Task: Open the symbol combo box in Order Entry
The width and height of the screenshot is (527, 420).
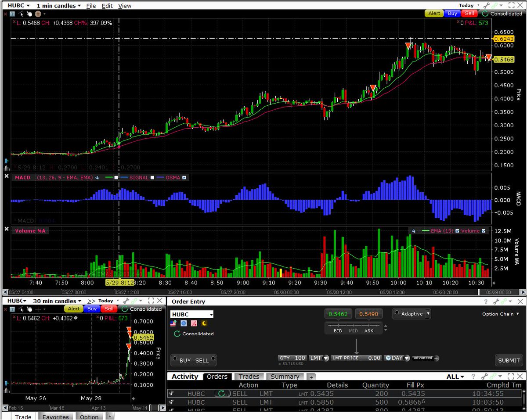Action: (x=192, y=314)
